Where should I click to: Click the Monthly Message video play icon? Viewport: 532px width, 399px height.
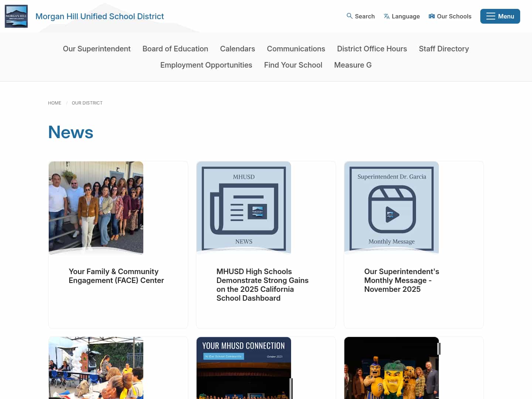pos(392,214)
